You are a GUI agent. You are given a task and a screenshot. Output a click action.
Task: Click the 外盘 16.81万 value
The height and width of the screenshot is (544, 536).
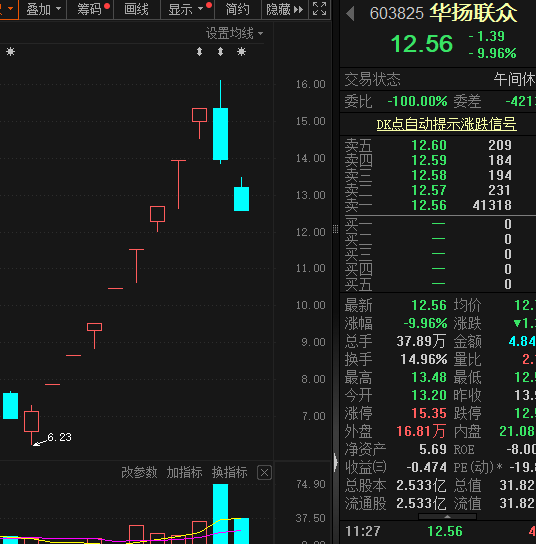click(x=421, y=431)
